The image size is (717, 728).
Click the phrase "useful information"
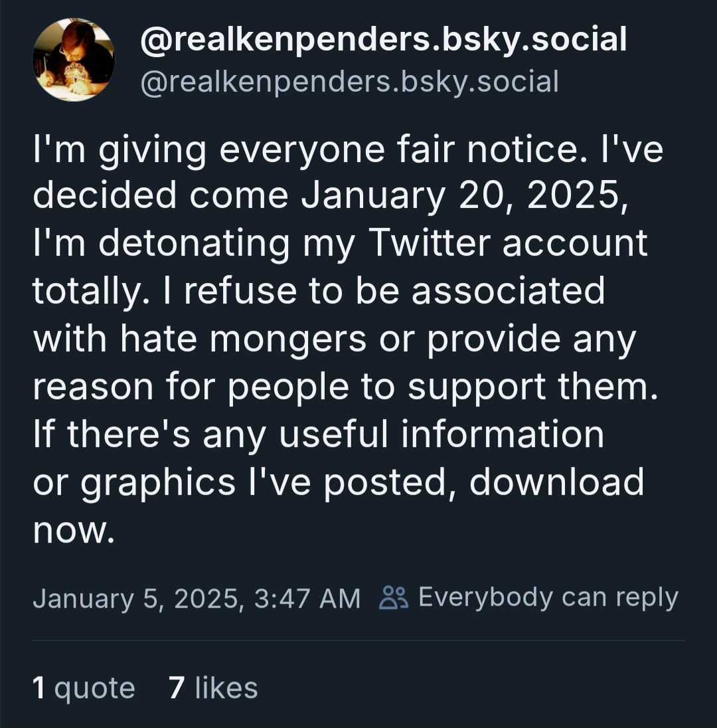click(440, 434)
